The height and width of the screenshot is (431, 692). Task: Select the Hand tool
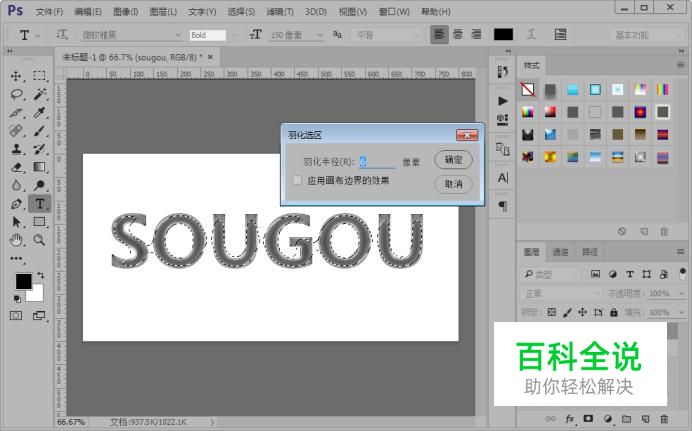click(x=16, y=240)
